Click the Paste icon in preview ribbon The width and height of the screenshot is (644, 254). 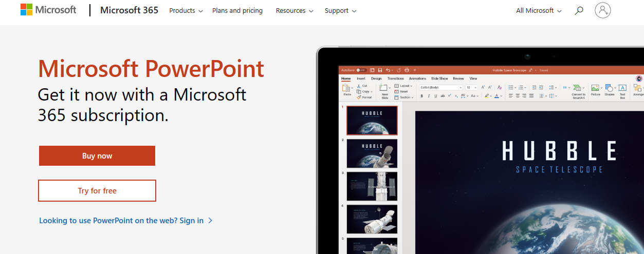[346, 88]
